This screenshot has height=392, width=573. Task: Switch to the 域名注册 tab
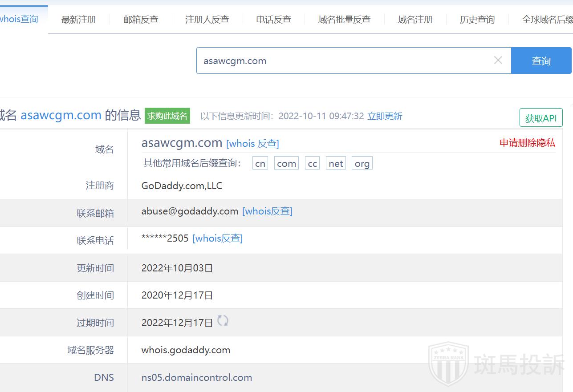[415, 20]
